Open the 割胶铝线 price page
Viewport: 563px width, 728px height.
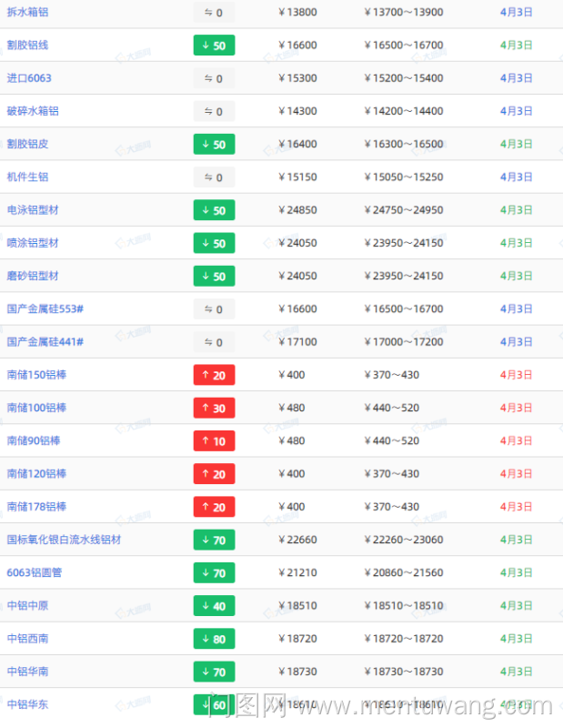click(27, 45)
